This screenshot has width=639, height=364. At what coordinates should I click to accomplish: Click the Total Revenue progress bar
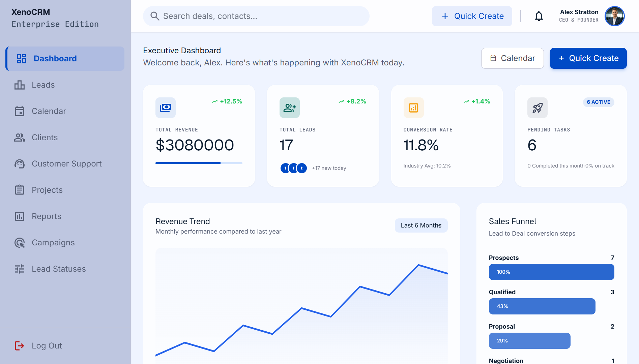point(199,163)
